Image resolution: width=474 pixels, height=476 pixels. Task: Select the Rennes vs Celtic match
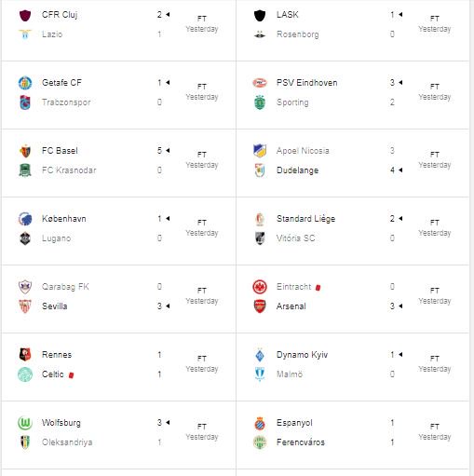[x=118, y=367]
